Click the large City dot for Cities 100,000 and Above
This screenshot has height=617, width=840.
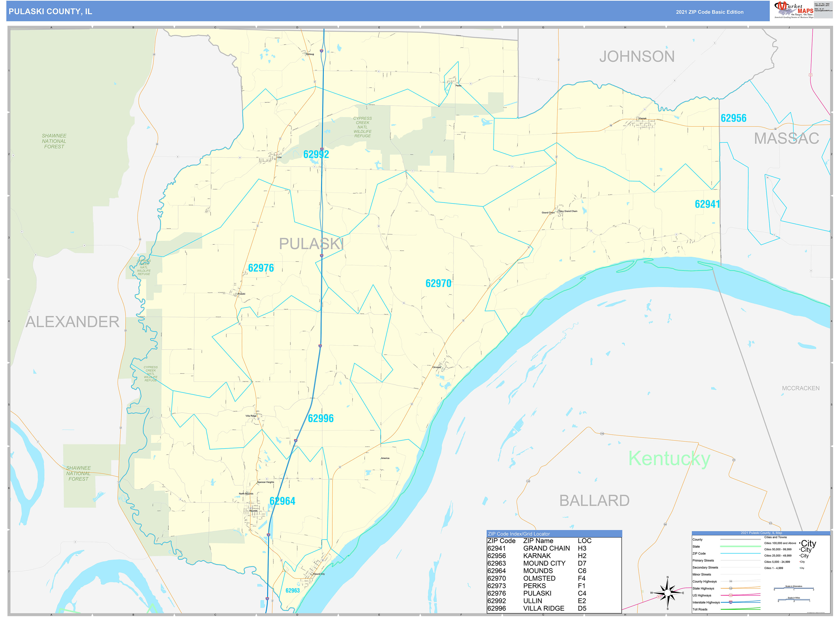click(x=800, y=543)
